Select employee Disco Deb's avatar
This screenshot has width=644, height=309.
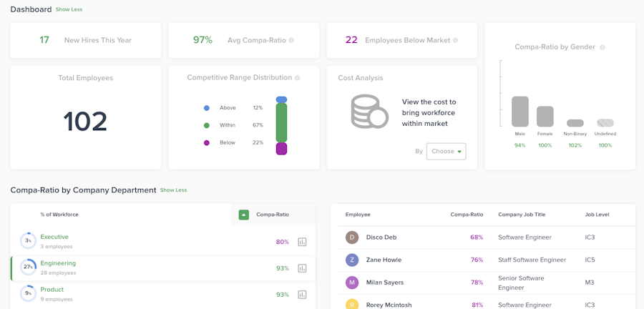[352, 237]
